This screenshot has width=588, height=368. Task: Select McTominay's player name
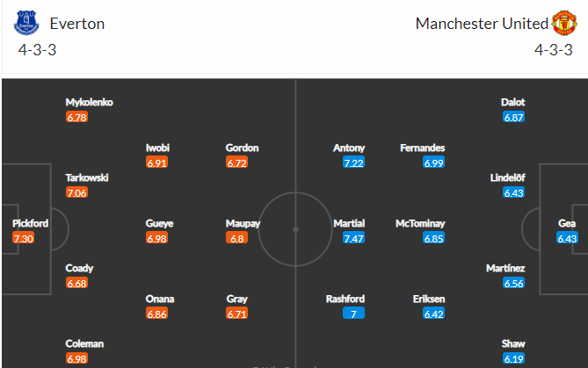click(x=420, y=223)
